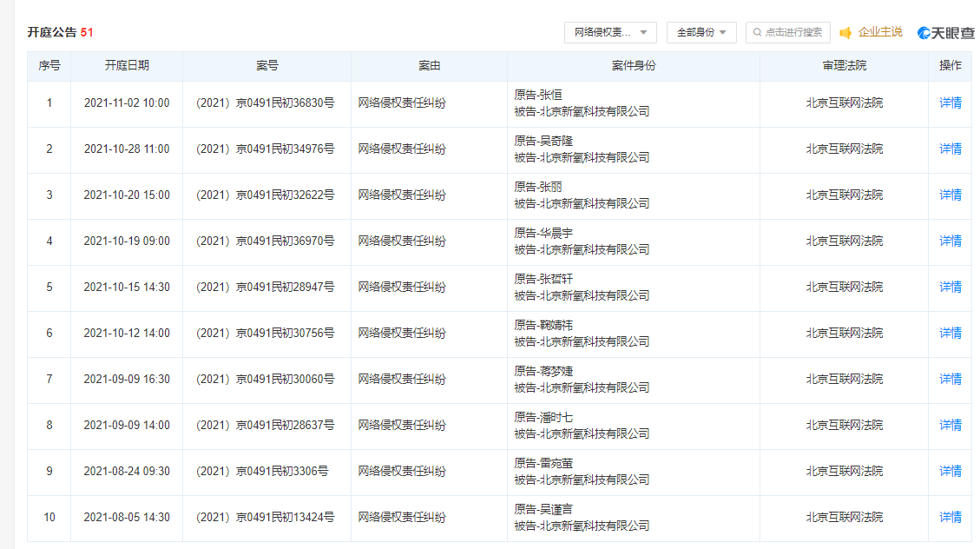Click the 审理法院 column header

click(844, 66)
